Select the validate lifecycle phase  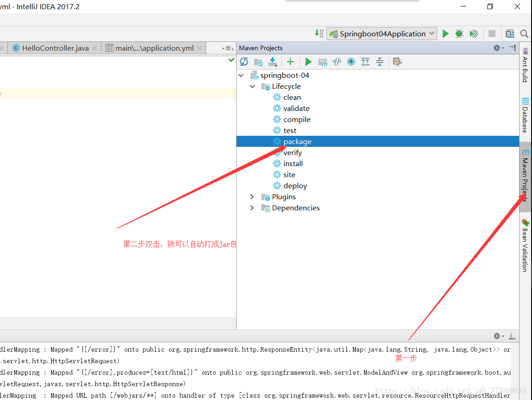tap(296, 109)
